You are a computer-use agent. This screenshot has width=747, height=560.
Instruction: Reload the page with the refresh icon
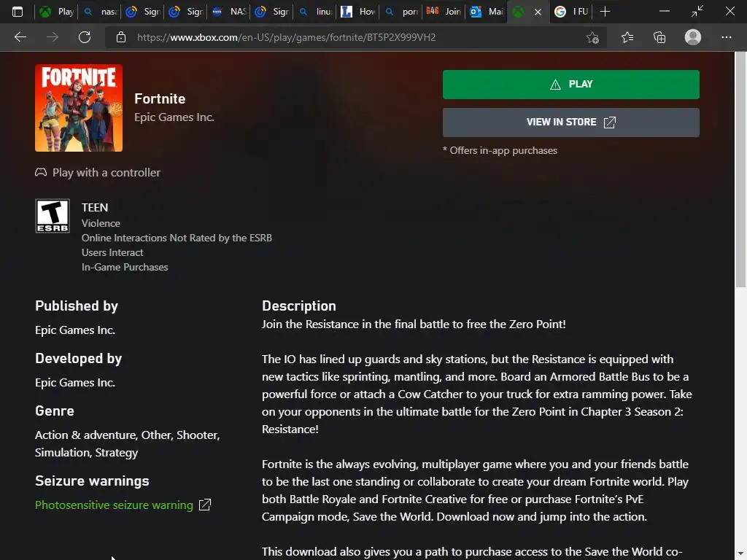pyautogui.click(x=85, y=37)
